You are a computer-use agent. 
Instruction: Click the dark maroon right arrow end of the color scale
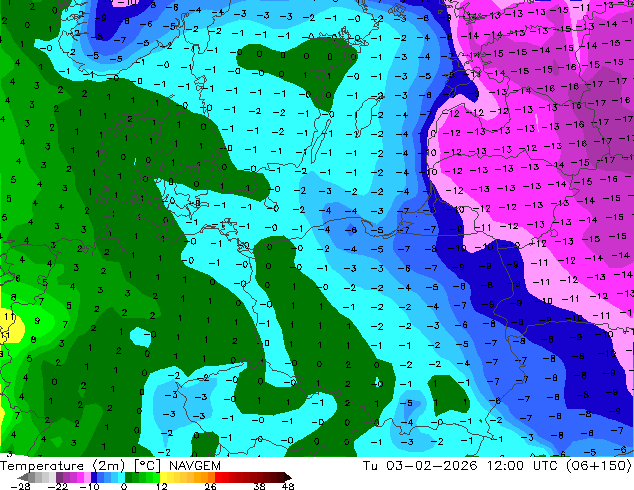[287, 477]
